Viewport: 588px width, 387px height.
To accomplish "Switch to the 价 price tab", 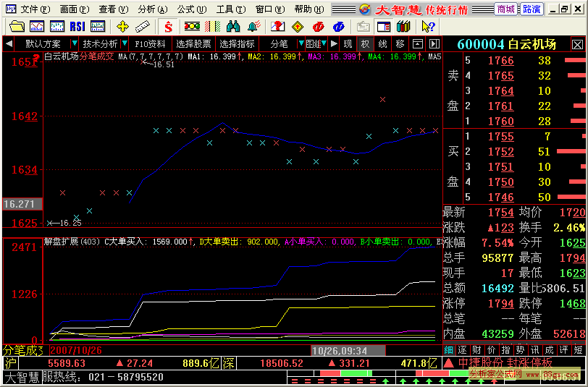I will point(491,350).
